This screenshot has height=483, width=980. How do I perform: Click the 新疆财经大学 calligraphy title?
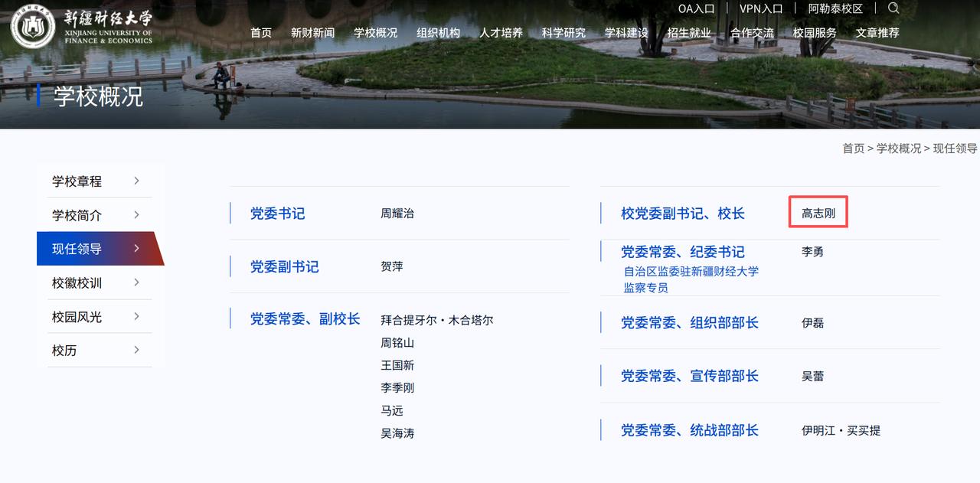pyautogui.click(x=108, y=18)
